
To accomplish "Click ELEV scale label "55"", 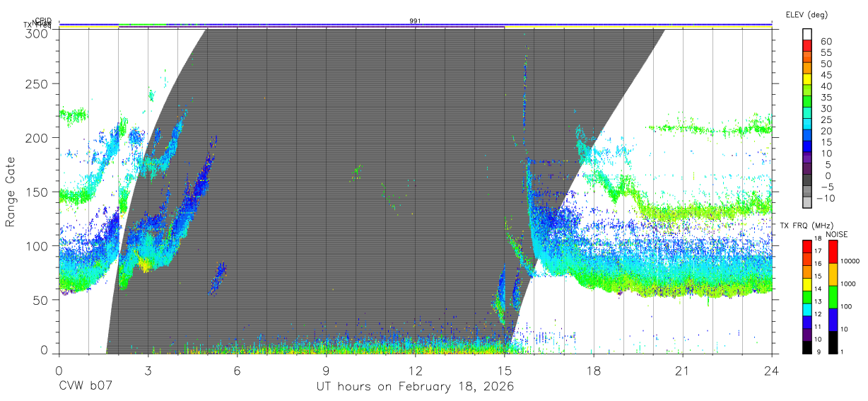I will pos(826,53).
